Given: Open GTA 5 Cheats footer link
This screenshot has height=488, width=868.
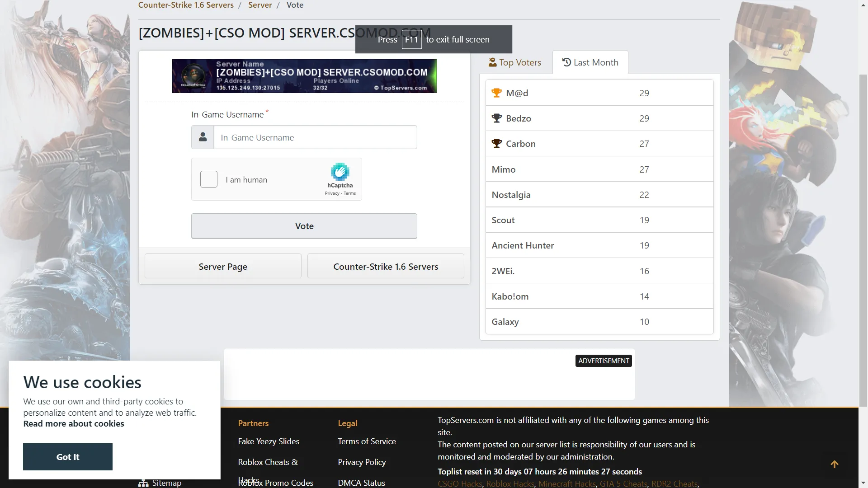Looking at the screenshot, I should pos(623,483).
